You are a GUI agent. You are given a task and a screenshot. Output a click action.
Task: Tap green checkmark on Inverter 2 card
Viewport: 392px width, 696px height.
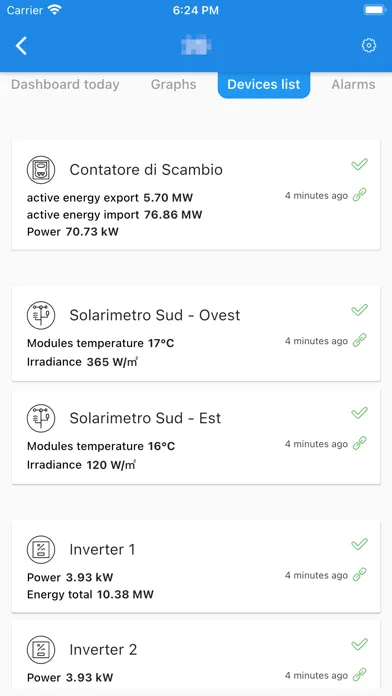[359, 644]
